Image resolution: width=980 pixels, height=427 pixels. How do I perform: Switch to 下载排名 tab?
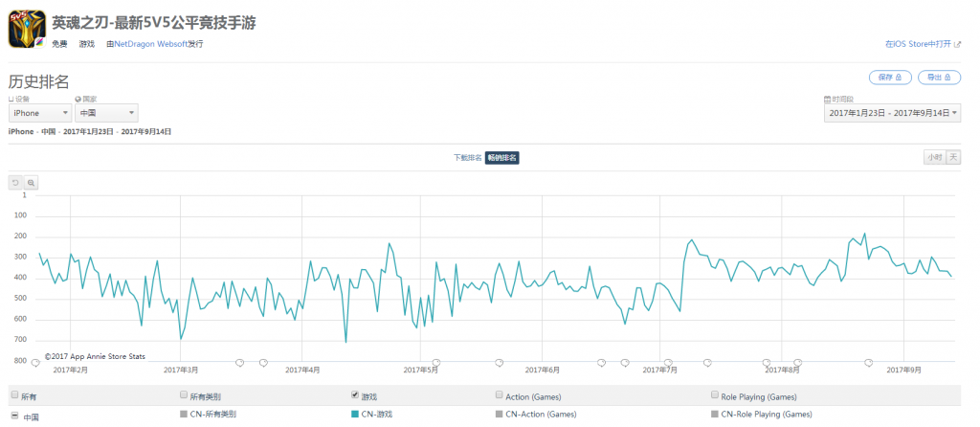pos(468,158)
